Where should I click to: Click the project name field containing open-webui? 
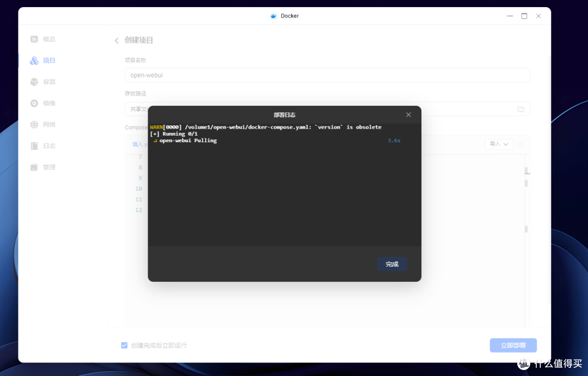click(327, 75)
